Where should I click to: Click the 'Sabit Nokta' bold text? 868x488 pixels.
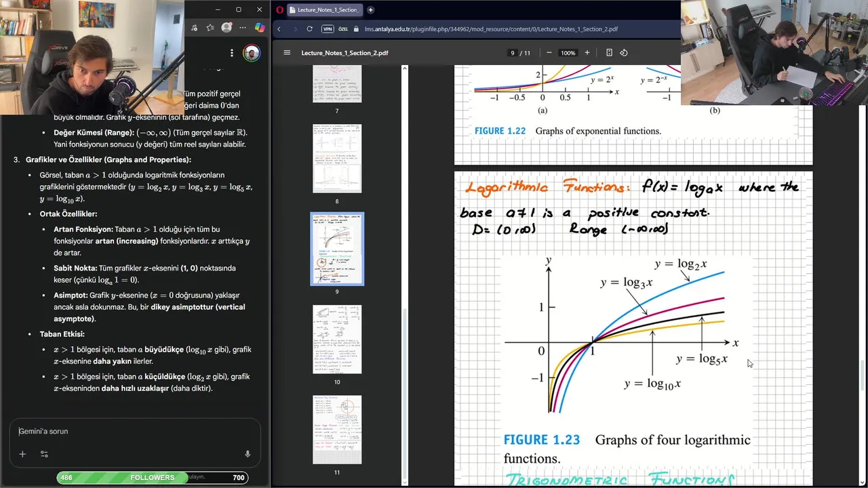point(75,268)
